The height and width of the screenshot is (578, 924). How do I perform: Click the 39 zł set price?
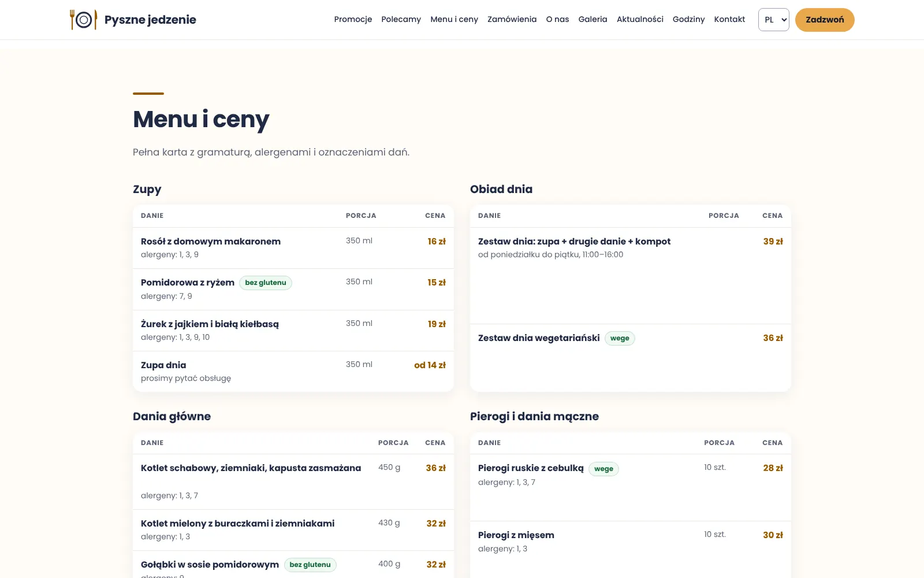773,242
